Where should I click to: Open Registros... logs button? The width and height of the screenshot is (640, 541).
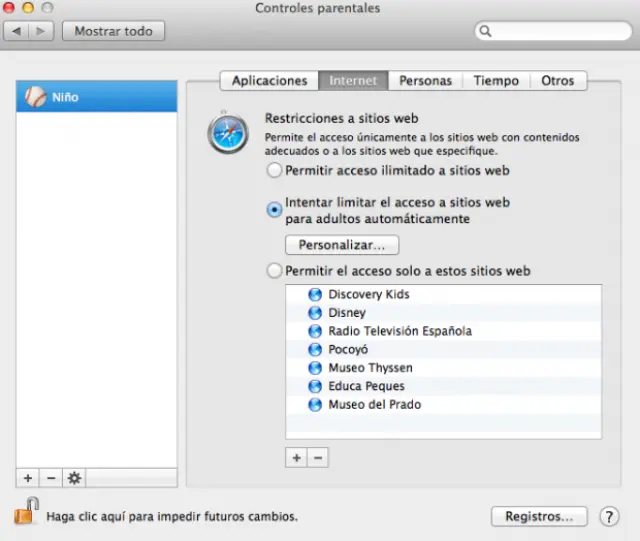pos(538,517)
